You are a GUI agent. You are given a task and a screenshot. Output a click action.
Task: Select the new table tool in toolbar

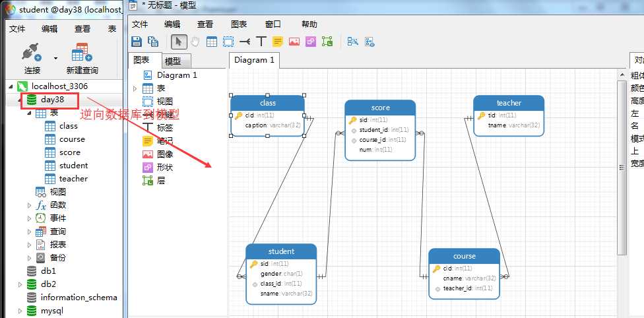coord(212,42)
